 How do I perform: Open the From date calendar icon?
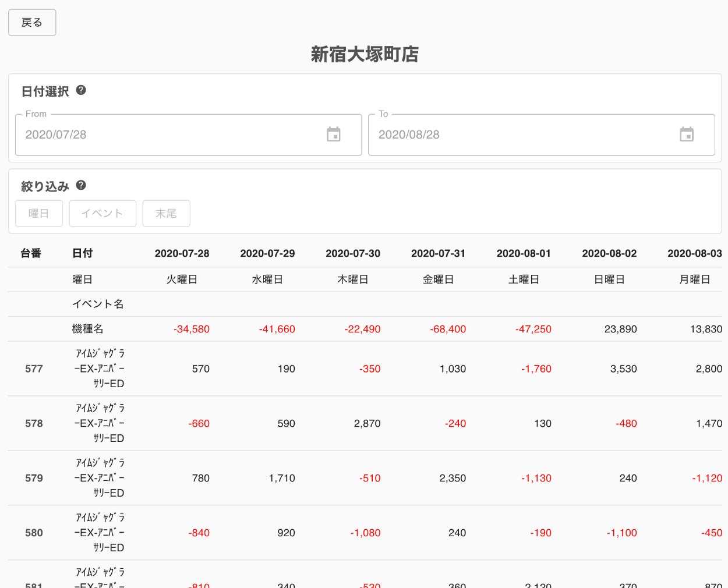(334, 134)
